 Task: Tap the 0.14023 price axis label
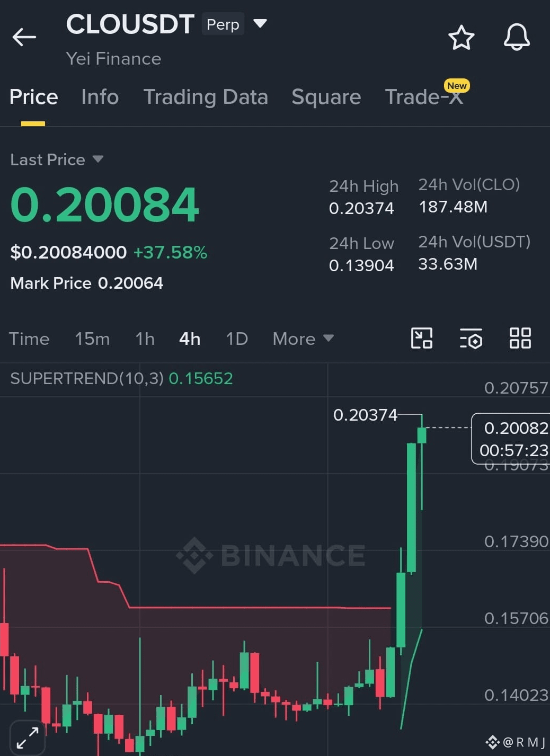(x=516, y=695)
